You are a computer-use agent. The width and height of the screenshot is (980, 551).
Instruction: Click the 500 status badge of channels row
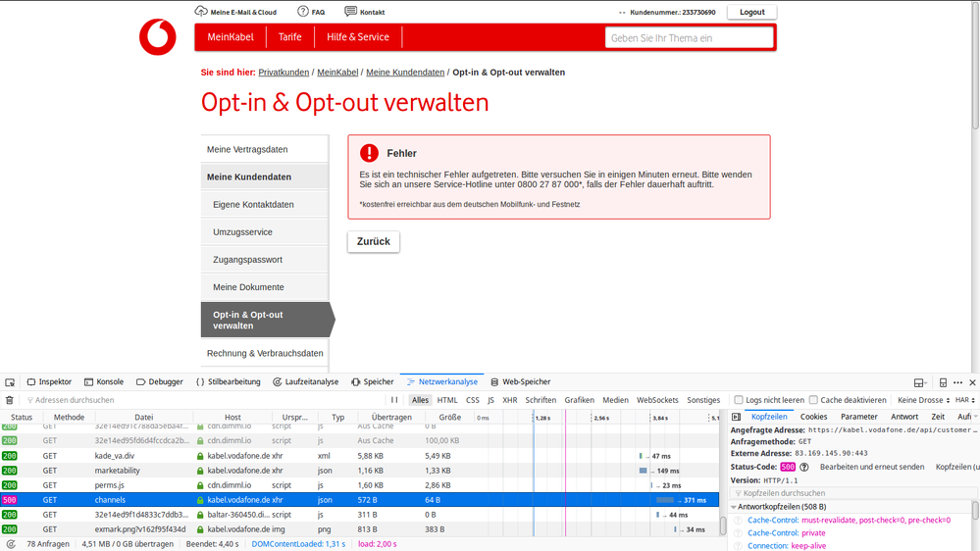(10, 500)
